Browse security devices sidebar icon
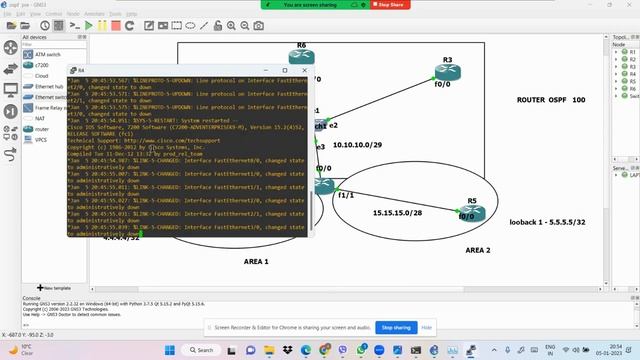 click(x=11, y=111)
